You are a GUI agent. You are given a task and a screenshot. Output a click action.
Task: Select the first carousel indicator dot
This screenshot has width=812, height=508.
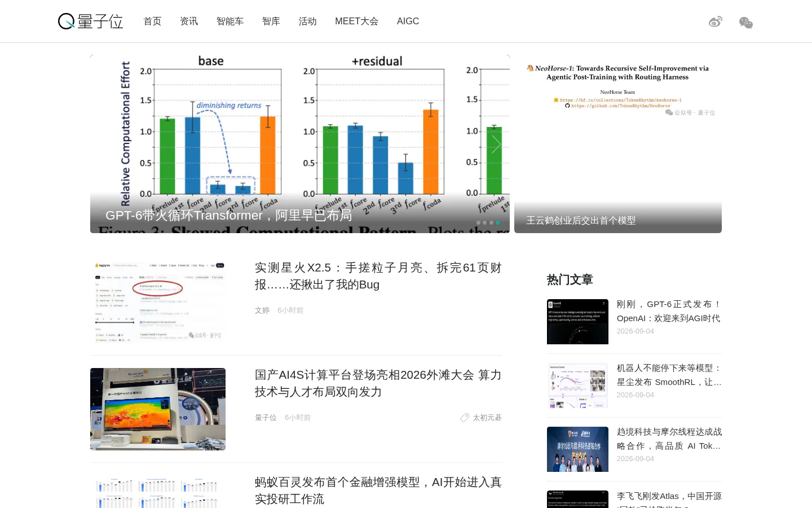pos(478,223)
